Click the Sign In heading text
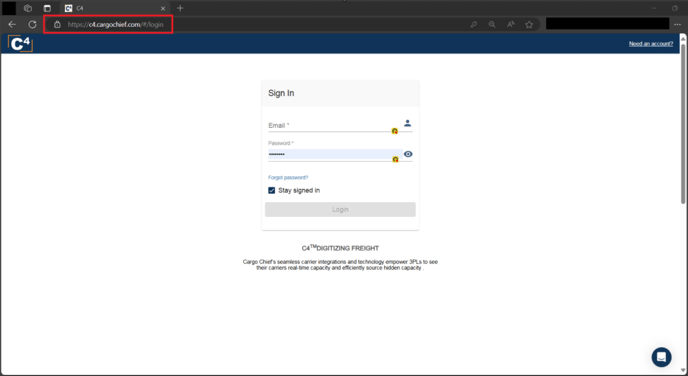Image resolution: width=688 pixels, height=376 pixels. 281,93
